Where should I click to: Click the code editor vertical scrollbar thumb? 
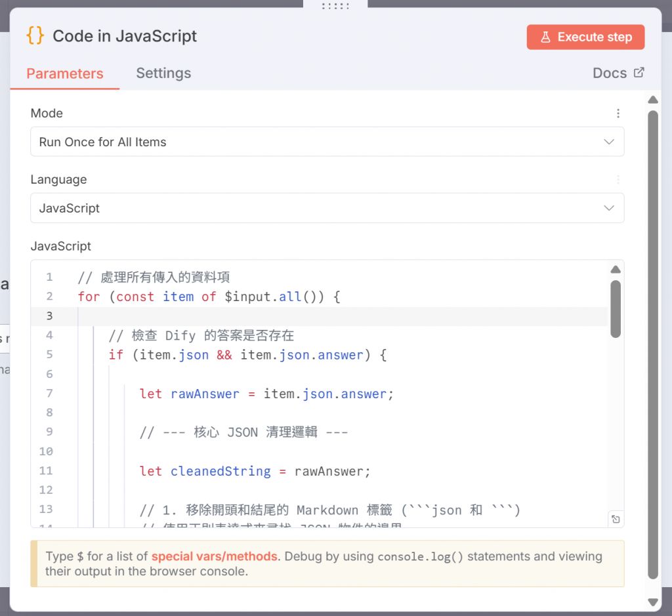coord(616,309)
